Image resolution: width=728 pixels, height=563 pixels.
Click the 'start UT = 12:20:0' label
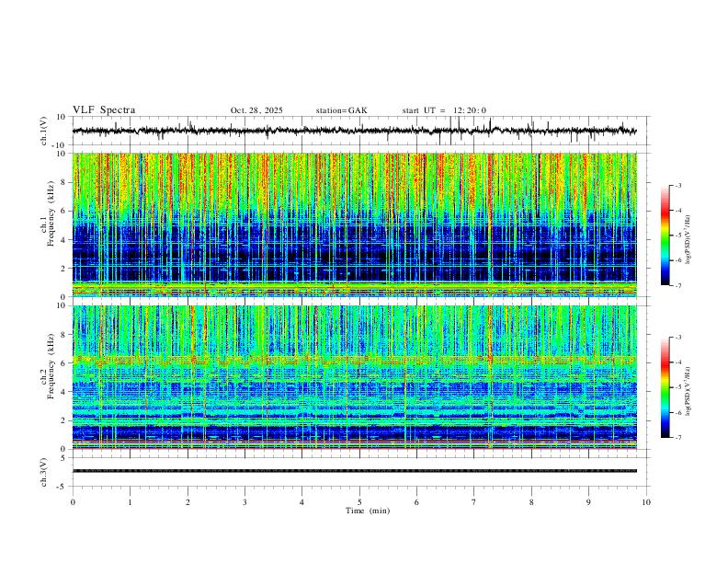[x=444, y=110]
